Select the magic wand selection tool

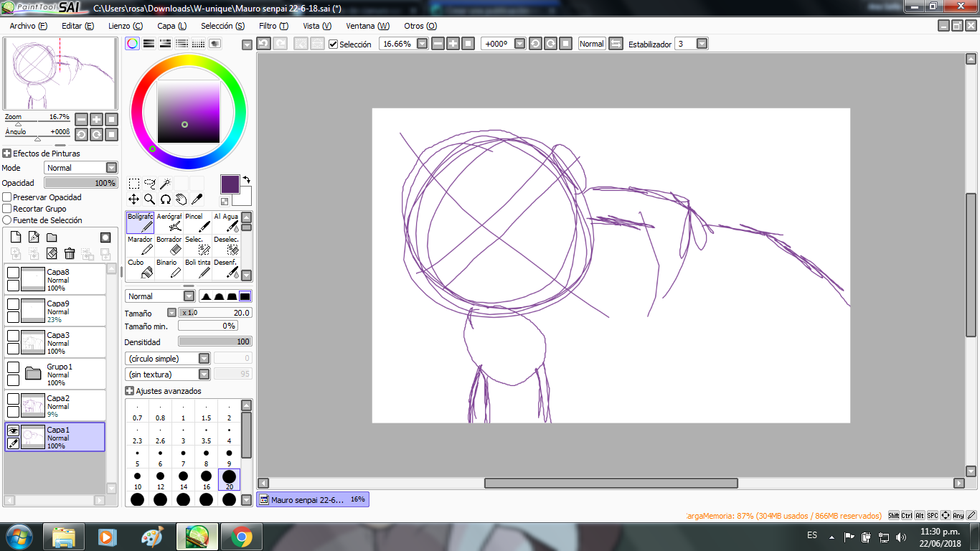(x=165, y=184)
